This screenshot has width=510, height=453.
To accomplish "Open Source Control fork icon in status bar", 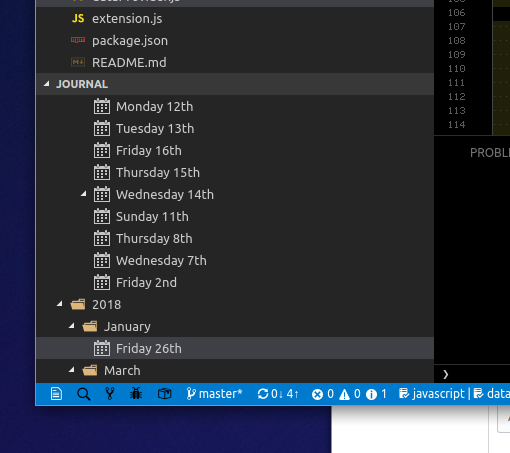I will 110,394.
